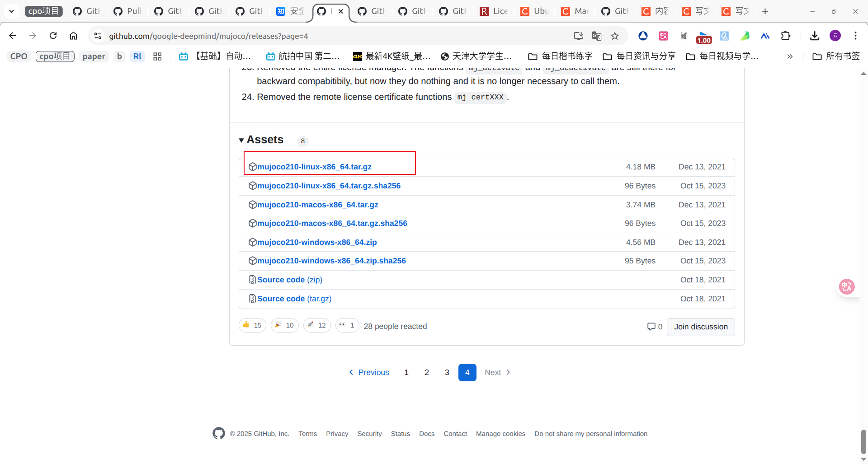Download mujoco210-linux-x86_64.tar.gz
Screen dimensions: 868x464
314,167
